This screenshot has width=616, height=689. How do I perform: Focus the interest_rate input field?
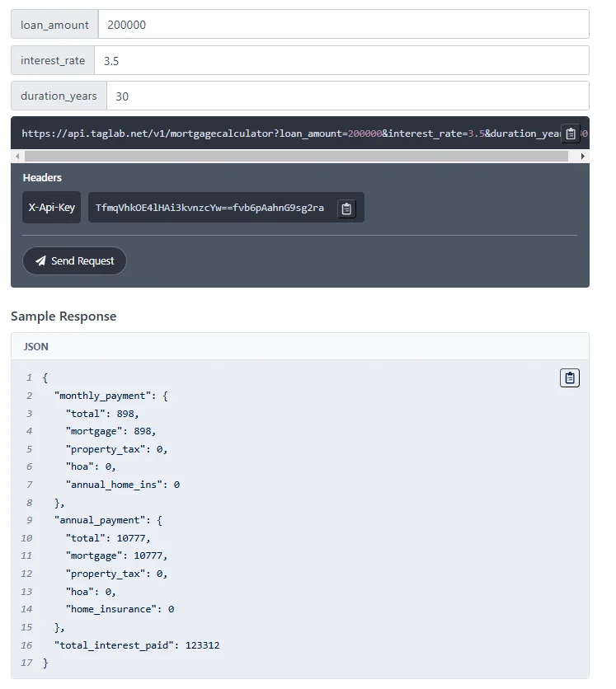tap(341, 61)
